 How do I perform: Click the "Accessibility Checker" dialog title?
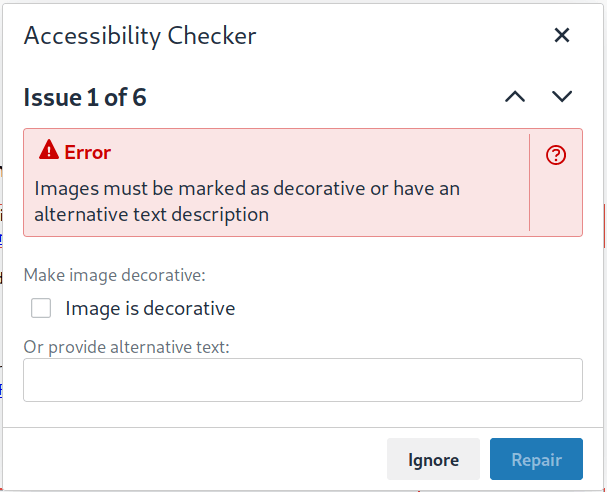point(140,36)
